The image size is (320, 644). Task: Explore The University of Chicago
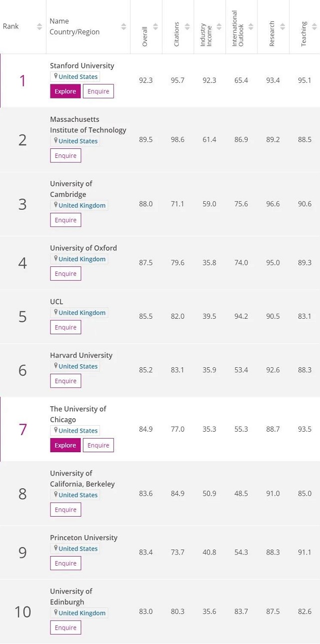[x=65, y=445]
